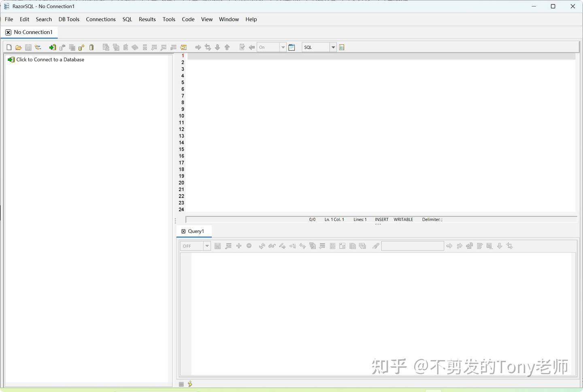
Task: Click the right arrow icon after results search field
Action: pyautogui.click(x=449, y=246)
